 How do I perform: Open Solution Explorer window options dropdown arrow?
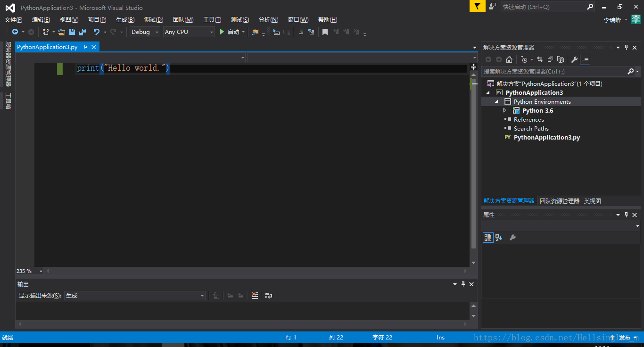click(x=618, y=47)
